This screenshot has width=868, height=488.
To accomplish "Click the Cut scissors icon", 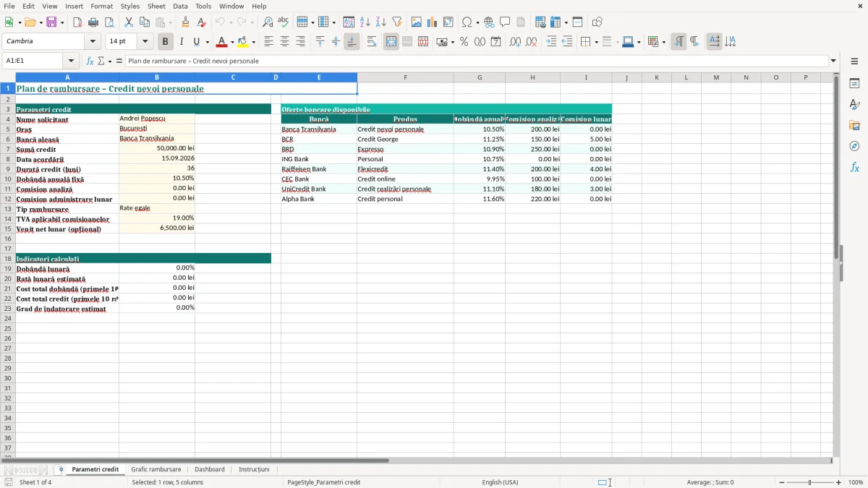I will click(x=129, y=22).
